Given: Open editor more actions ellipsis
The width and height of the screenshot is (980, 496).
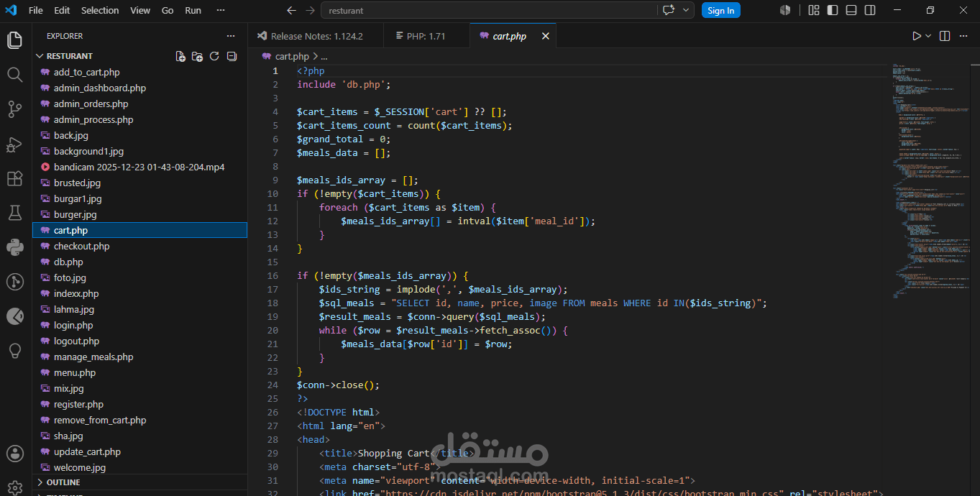Looking at the screenshot, I should (x=964, y=36).
